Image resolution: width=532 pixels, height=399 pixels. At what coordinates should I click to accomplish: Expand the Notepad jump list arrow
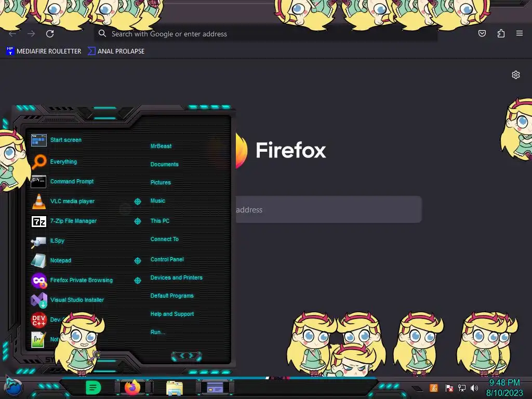pyautogui.click(x=137, y=261)
